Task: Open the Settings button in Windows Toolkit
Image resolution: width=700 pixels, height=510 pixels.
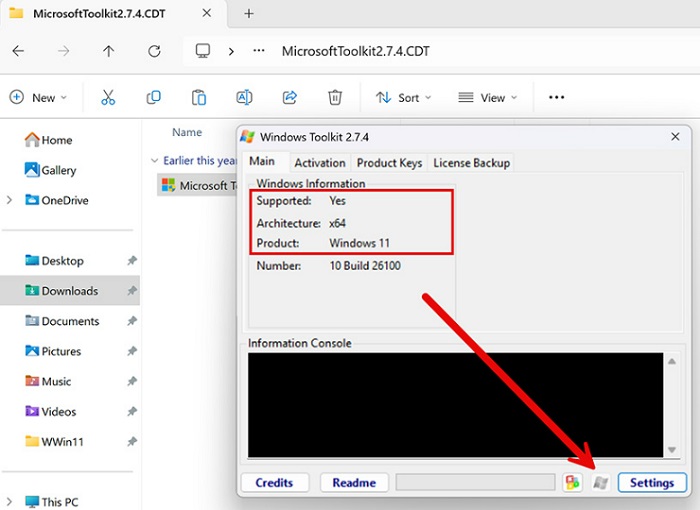Action: [652, 482]
